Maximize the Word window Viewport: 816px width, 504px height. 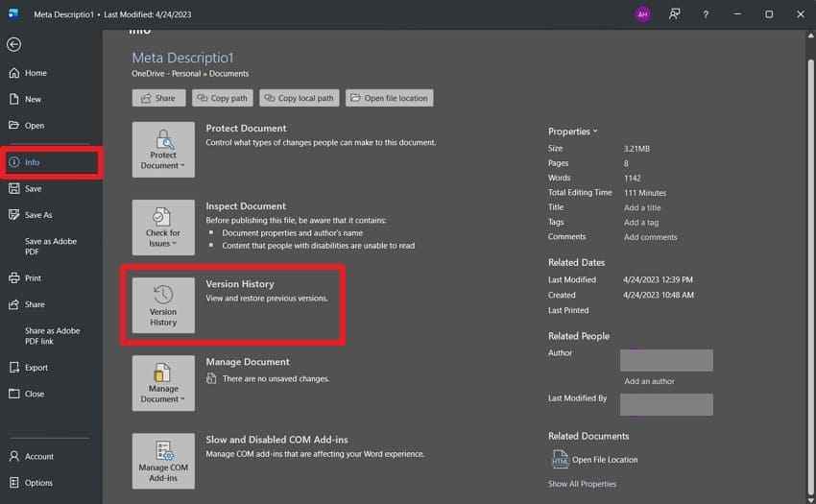pyautogui.click(x=769, y=14)
